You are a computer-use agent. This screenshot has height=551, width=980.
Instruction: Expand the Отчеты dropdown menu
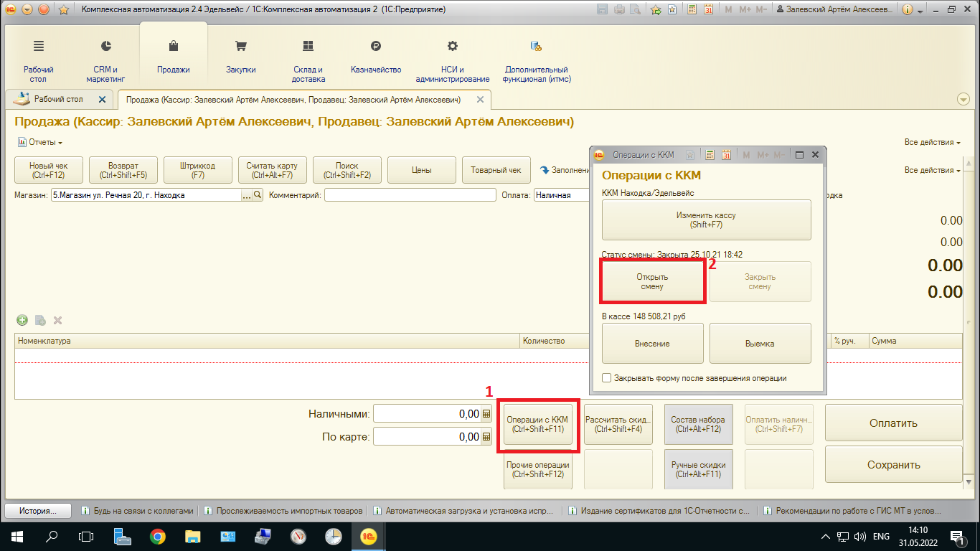click(40, 142)
